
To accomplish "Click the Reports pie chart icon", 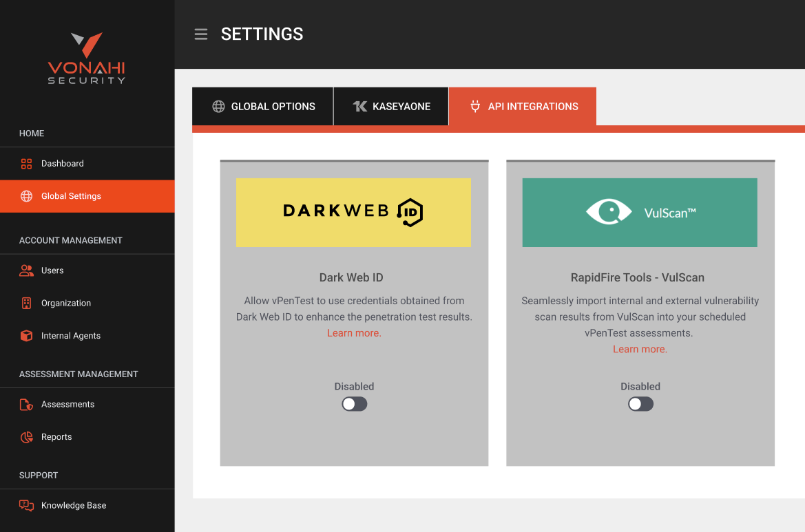I will tap(27, 437).
